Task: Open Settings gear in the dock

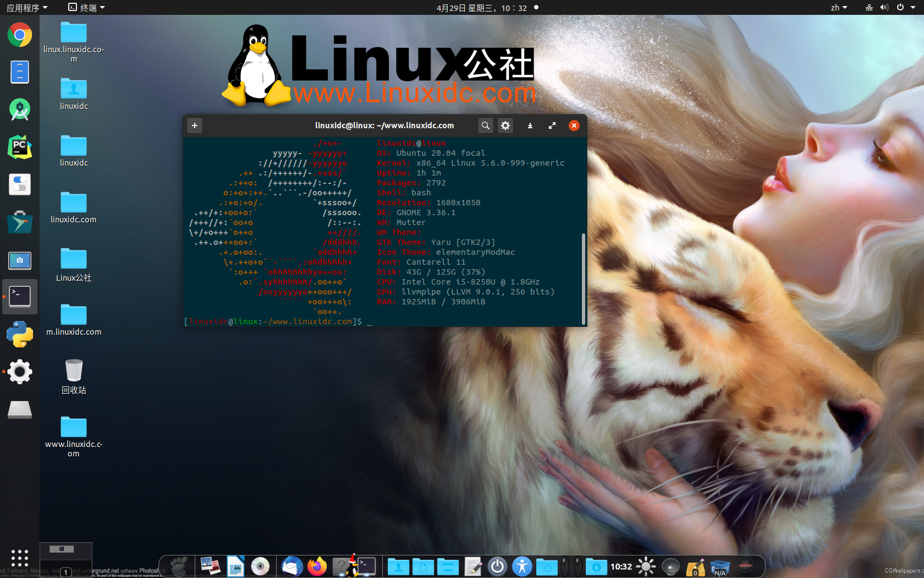Action: (x=20, y=372)
